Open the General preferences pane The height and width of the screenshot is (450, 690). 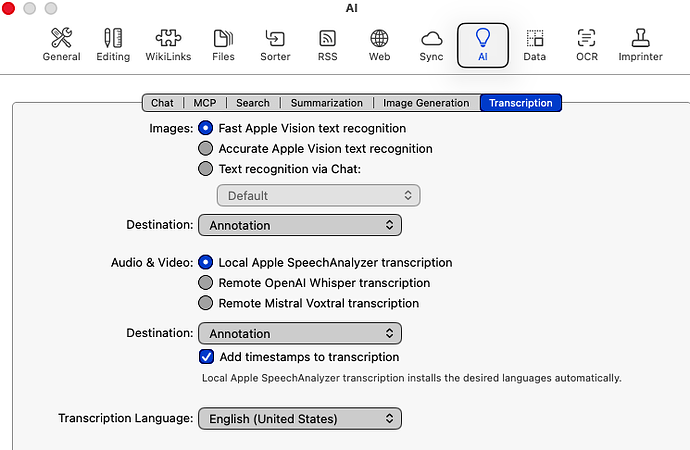(61, 45)
